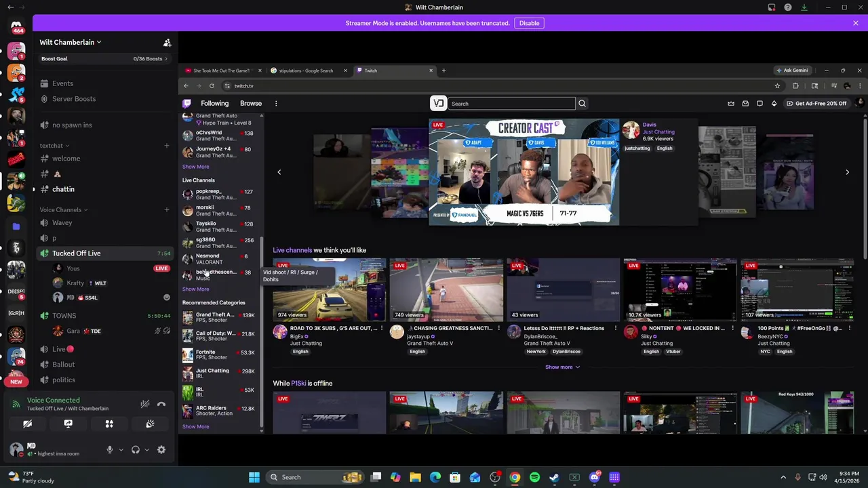868x488 pixels.
Task: Click the Twitch search field
Action: click(x=511, y=104)
